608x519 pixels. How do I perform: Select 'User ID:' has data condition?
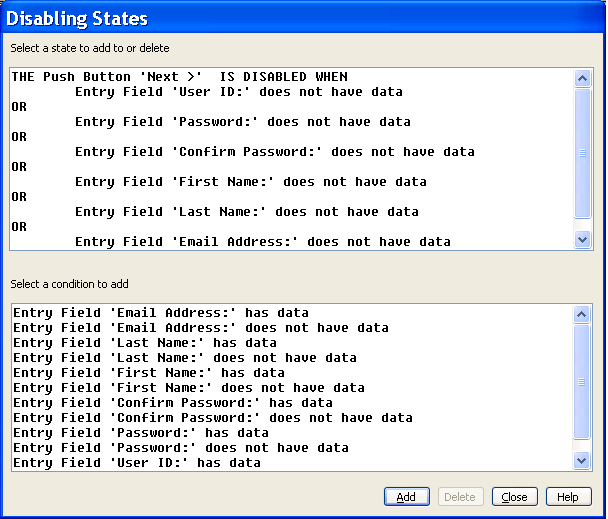pos(137,463)
